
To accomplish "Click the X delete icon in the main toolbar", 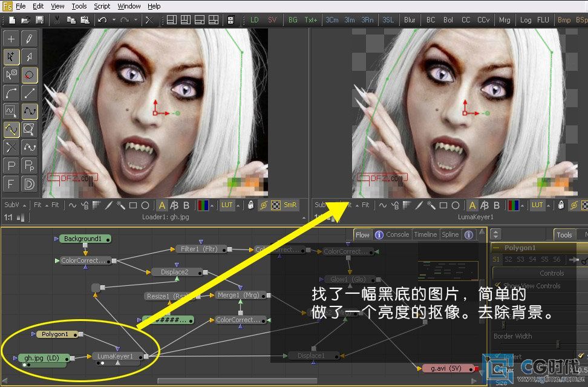I will (x=149, y=20).
